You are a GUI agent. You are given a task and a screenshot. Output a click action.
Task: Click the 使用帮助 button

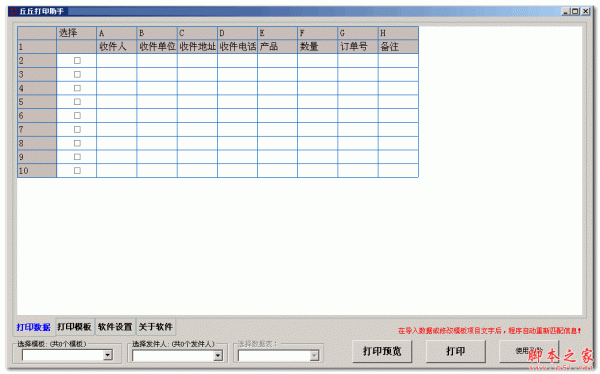529,351
